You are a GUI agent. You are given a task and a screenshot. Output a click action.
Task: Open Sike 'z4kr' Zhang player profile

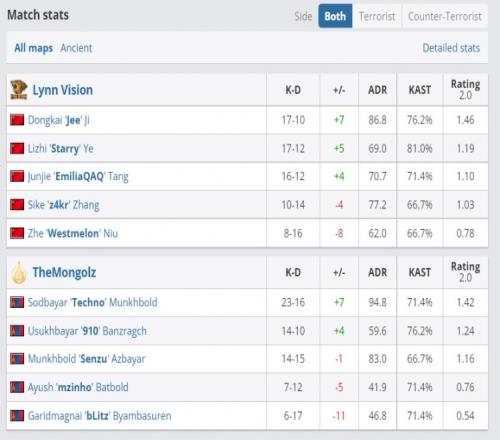63,205
